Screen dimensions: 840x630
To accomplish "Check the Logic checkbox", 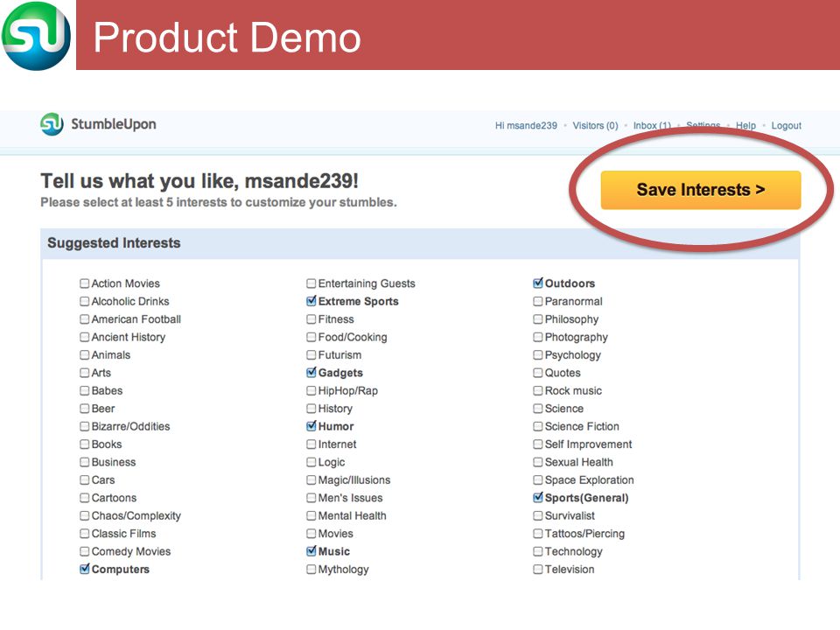I will coord(311,462).
